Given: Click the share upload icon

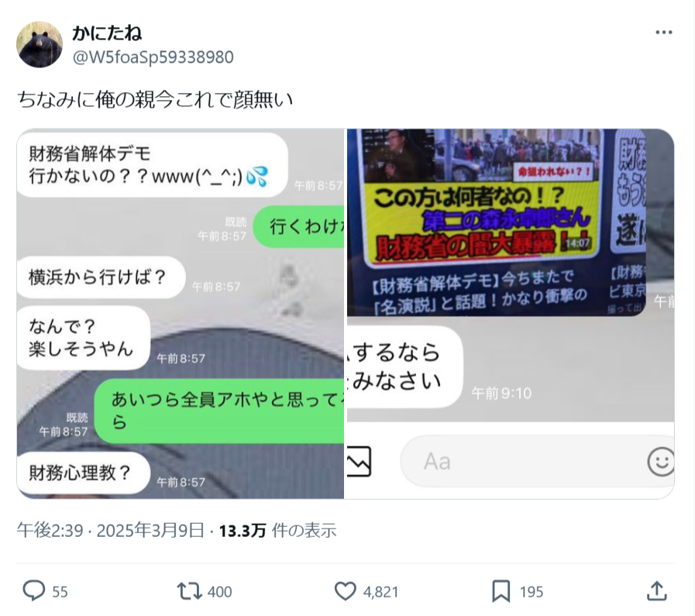Looking at the screenshot, I should click(657, 591).
